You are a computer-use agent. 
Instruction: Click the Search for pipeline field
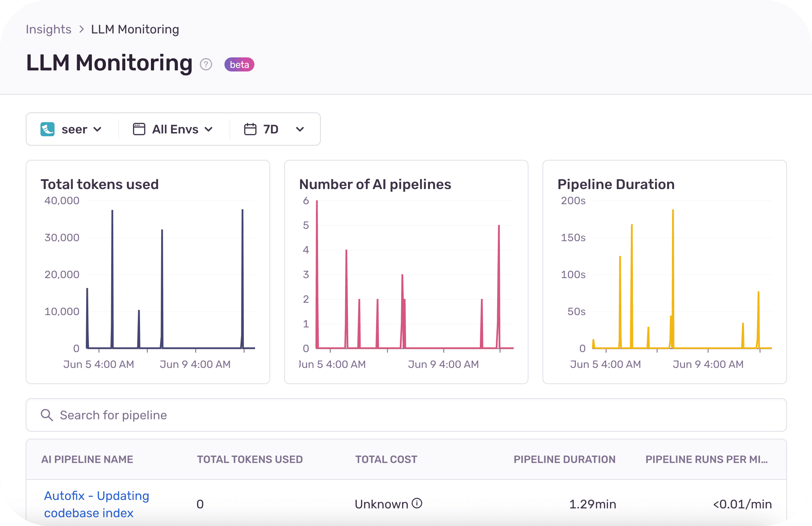point(406,415)
